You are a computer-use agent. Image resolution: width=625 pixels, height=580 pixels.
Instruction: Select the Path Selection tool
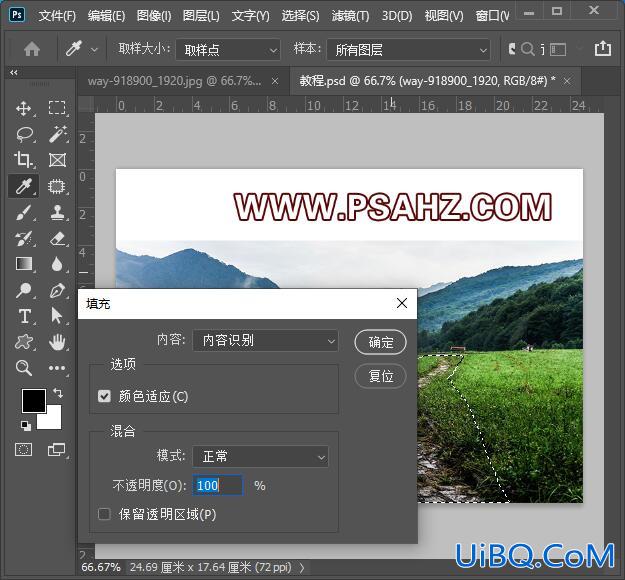[57, 316]
